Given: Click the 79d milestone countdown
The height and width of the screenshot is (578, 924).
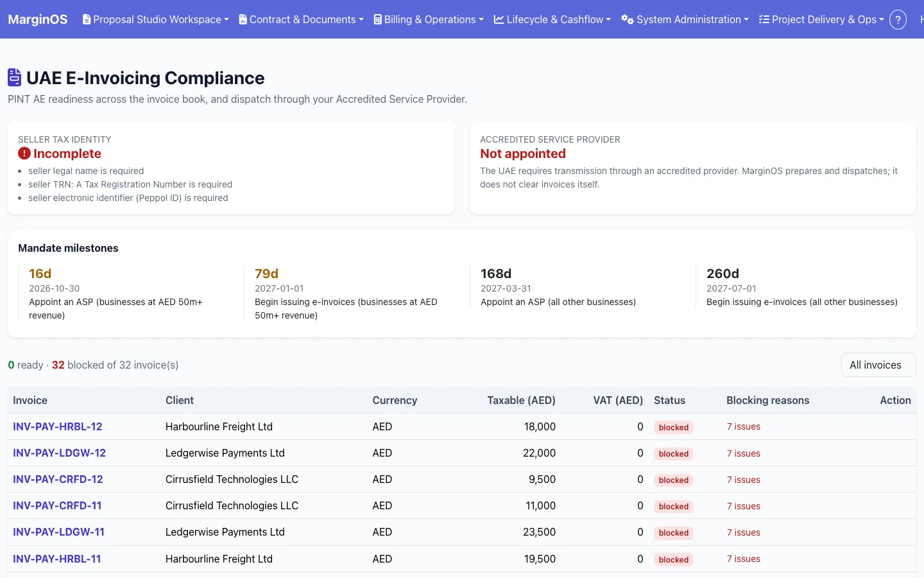Looking at the screenshot, I should click(x=266, y=274).
